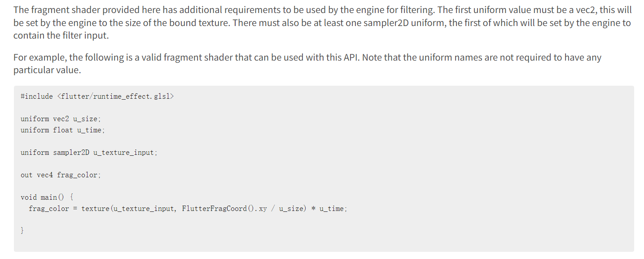The height and width of the screenshot is (259, 644).
Task: Click the phrase "particular value."
Action: pos(46,70)
